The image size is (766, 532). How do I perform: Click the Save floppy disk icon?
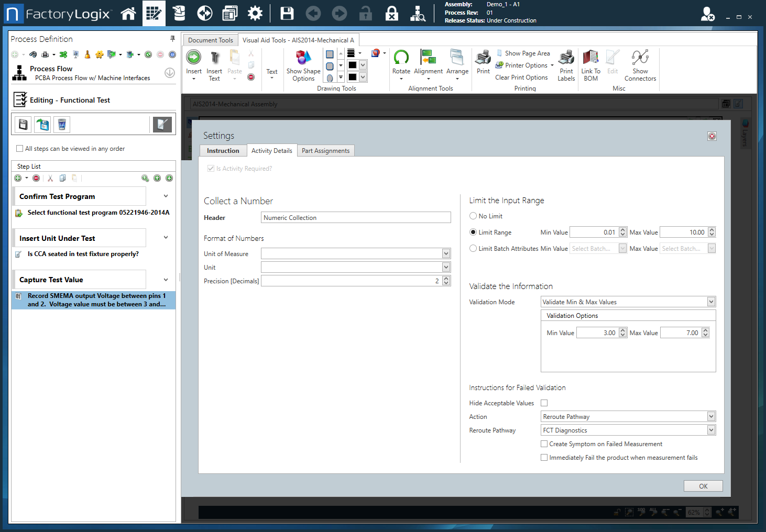[287, 14]
